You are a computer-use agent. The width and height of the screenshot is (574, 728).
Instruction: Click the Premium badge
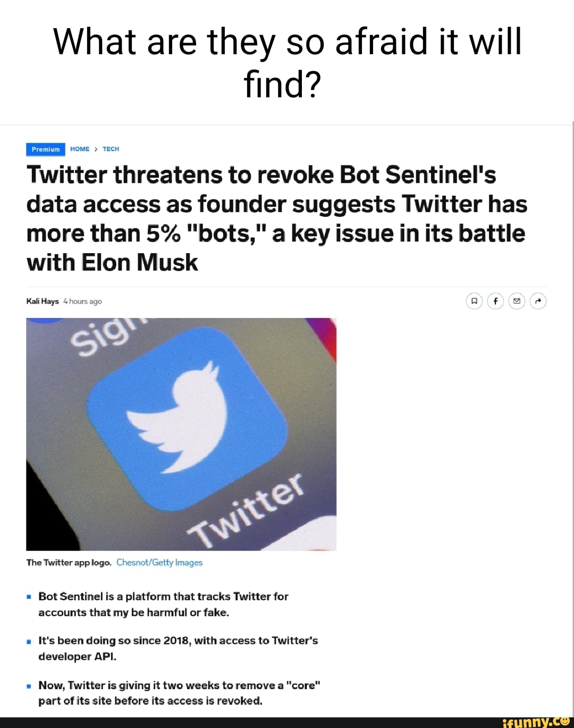(45, 149)
